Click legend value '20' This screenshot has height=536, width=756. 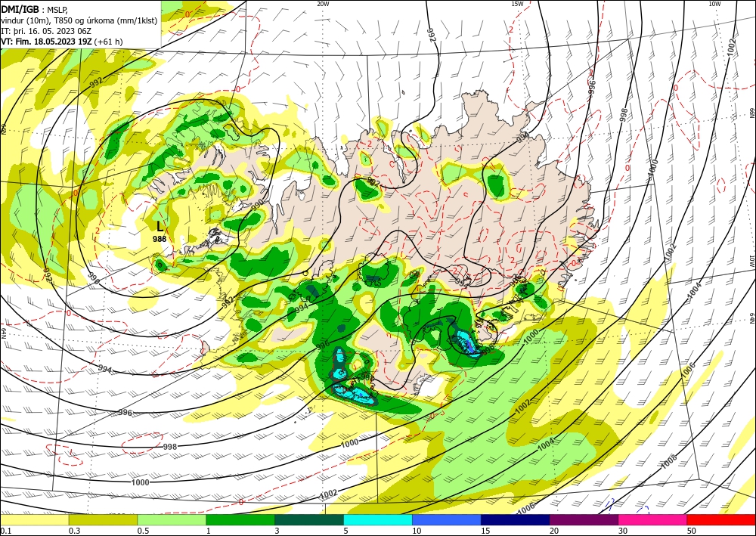point(554,531)
